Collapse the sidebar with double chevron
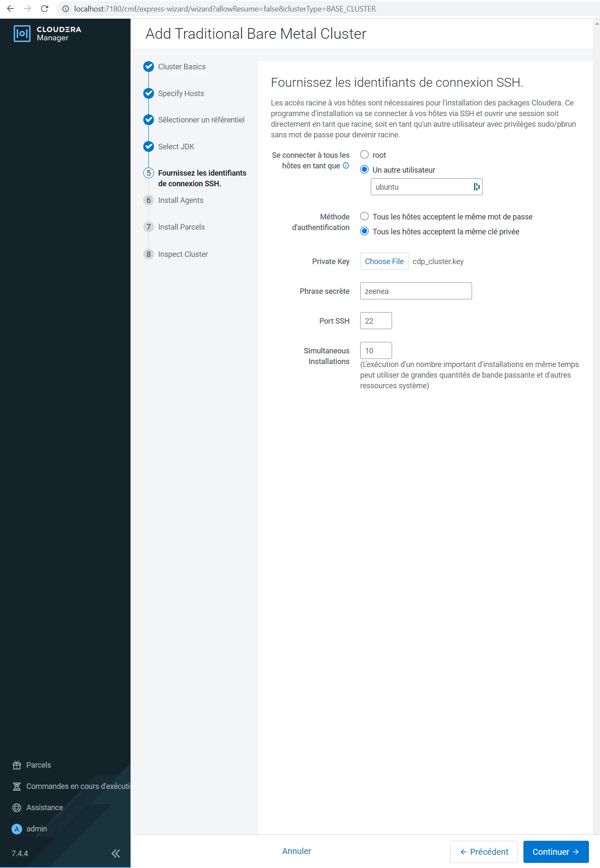Viewport: 600px width, 868px height. click(116, 853)
